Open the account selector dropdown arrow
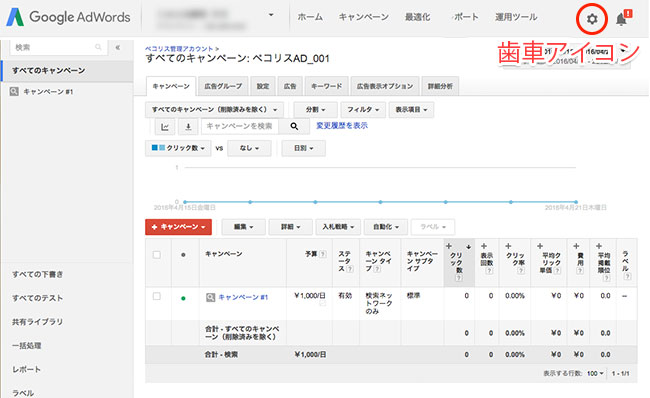The height and width of the screenshot is (398, 650). (271, 15)
